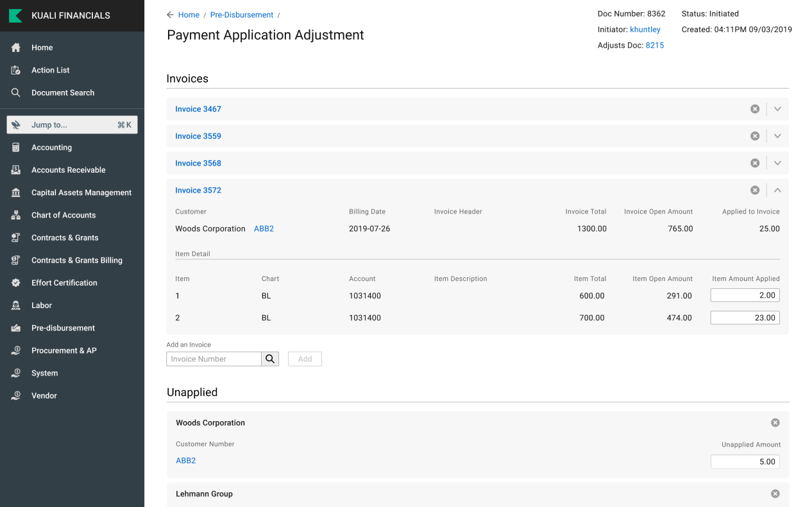Click the Lehmann Group heading
Image resolution: width=812 pixels, height=507 pixels.
click(204, 494)
